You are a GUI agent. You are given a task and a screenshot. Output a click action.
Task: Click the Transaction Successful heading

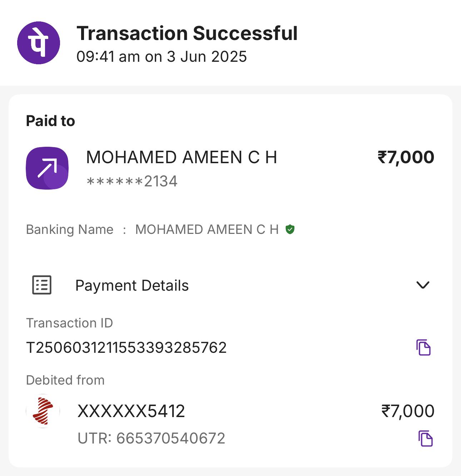click(187, 34)
